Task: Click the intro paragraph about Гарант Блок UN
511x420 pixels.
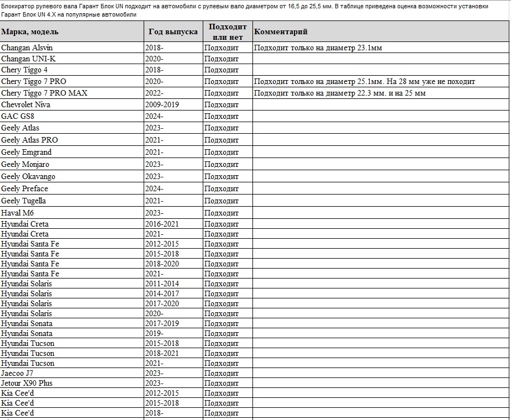Action: 244,11
